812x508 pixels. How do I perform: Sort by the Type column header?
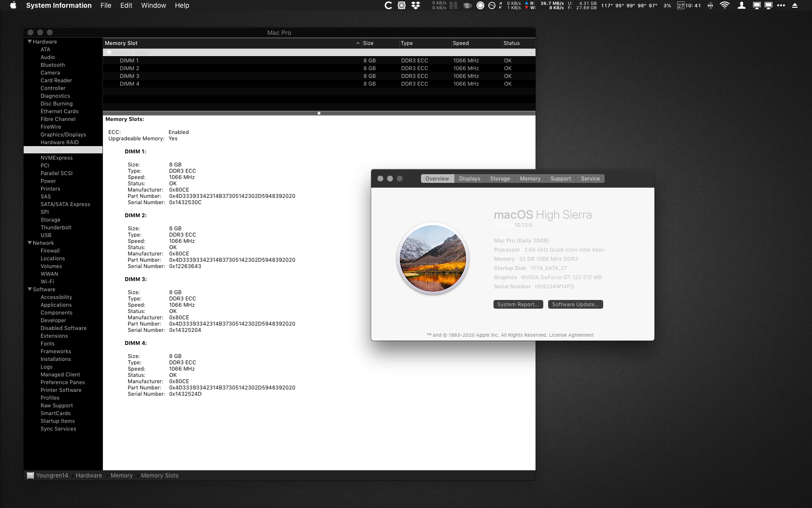[x=425, y=43]
